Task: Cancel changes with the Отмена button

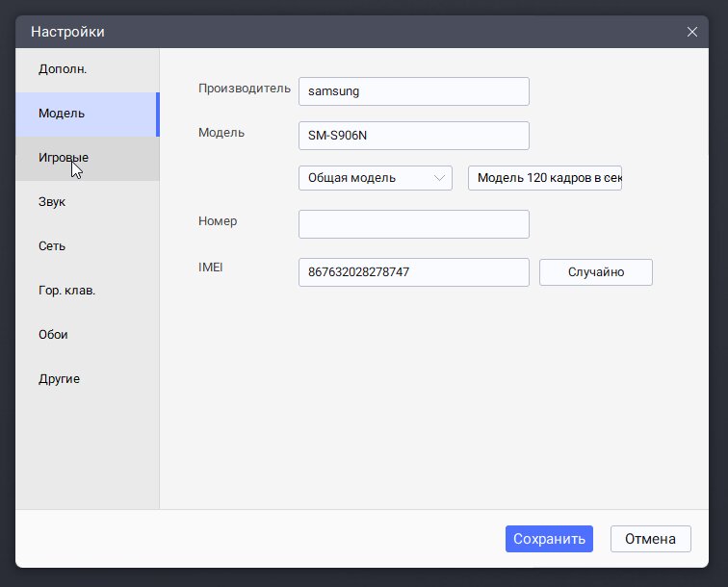Action: pyautogui.click(x=650, y=539)
